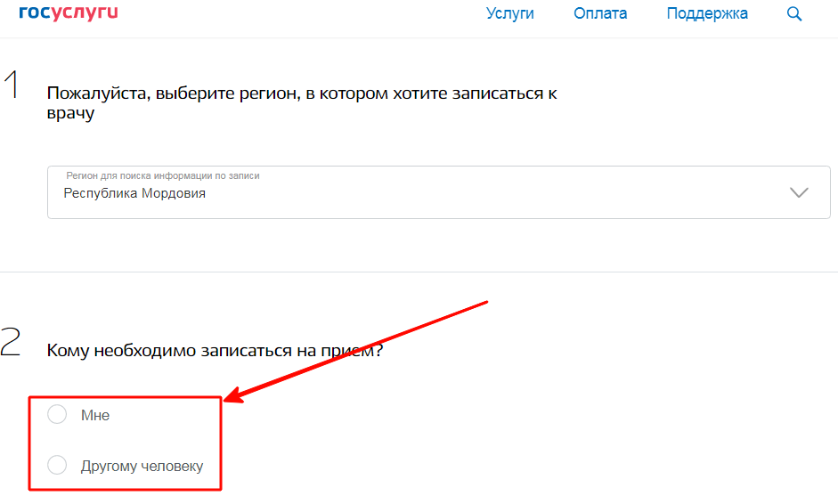Click the Другому человеку option label

142,466
